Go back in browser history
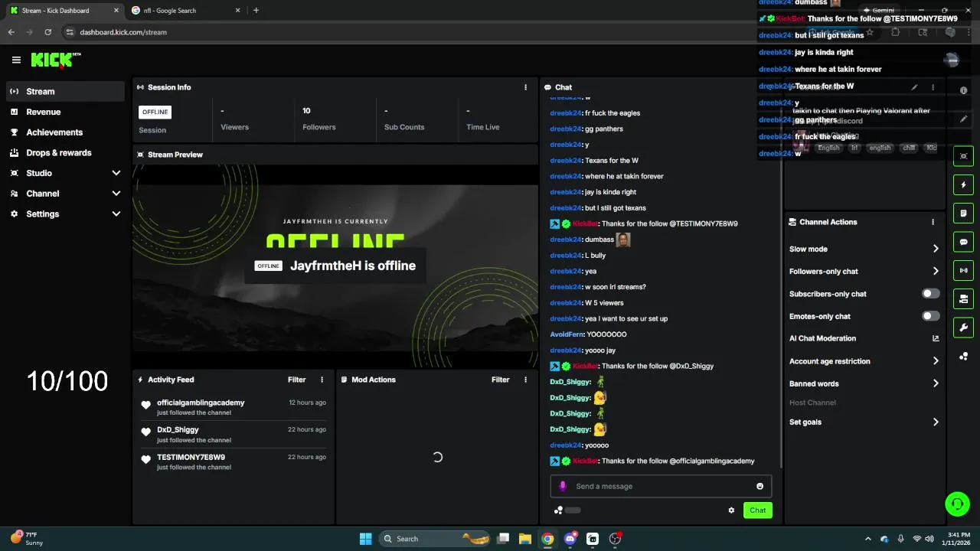The image size is (980, 551). click(x=11, y=32)
